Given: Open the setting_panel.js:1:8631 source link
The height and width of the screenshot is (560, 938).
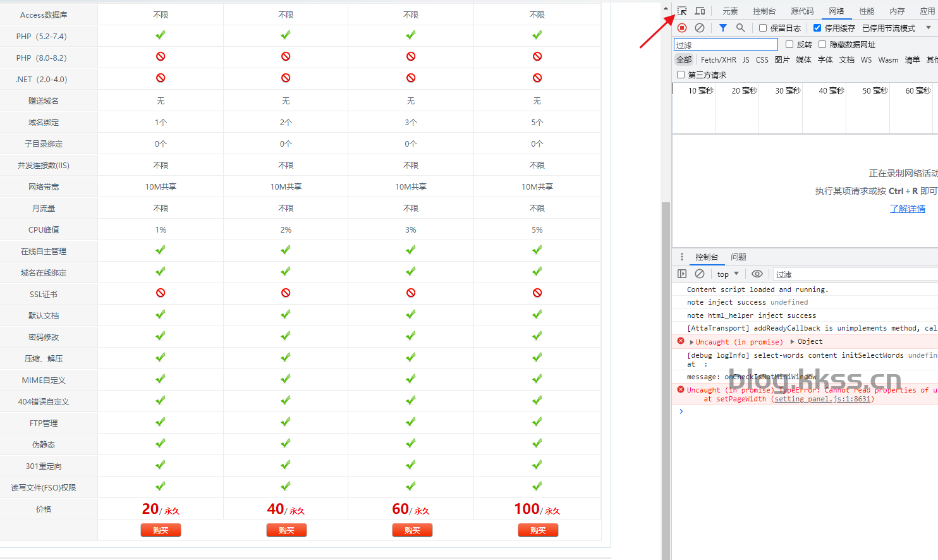Looking at the screenshot, I should pos(822,399).
